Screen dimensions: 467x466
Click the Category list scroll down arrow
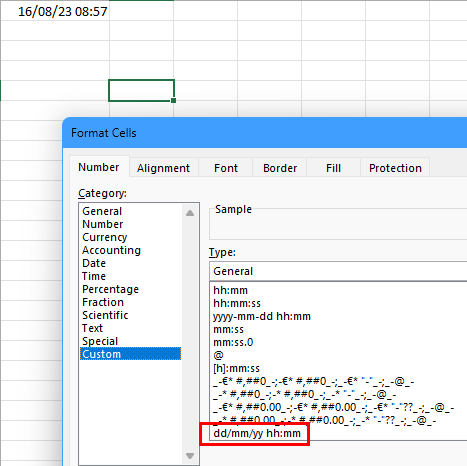(x=190, y=456)
